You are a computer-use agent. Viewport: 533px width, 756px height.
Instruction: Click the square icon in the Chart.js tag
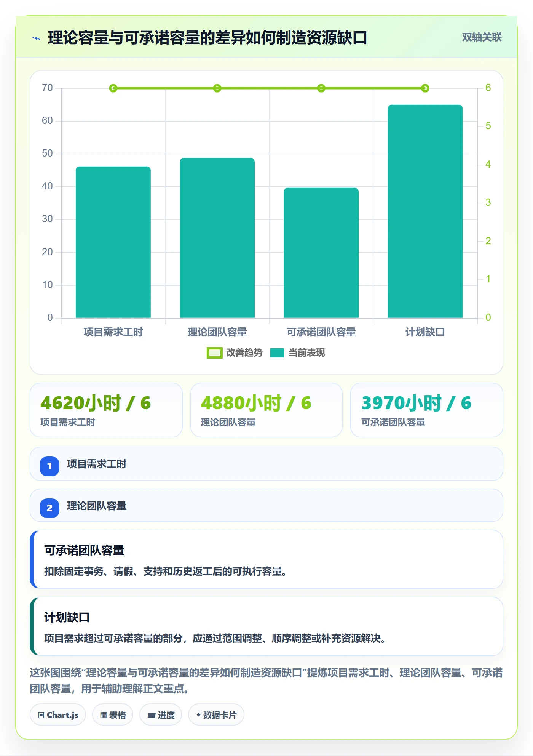pos(41,715)
